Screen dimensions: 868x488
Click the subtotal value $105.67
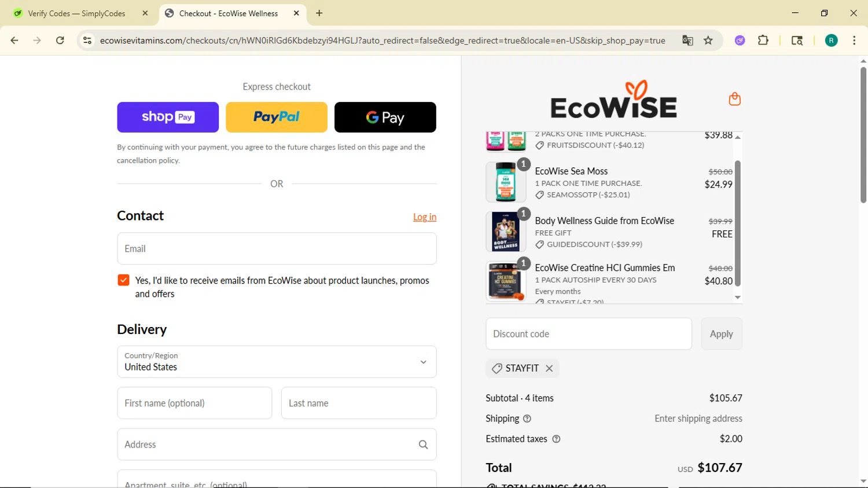click(x=726, y=398)
